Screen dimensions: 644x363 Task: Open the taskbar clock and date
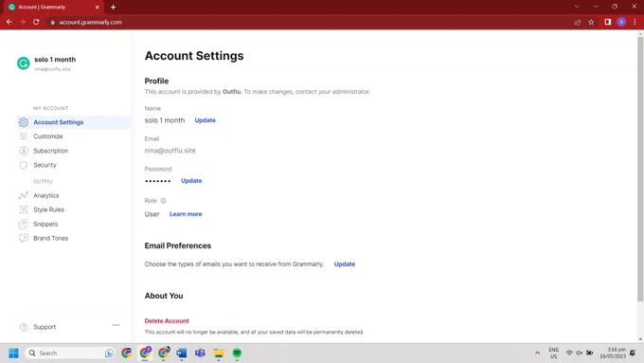pos(613,354)
